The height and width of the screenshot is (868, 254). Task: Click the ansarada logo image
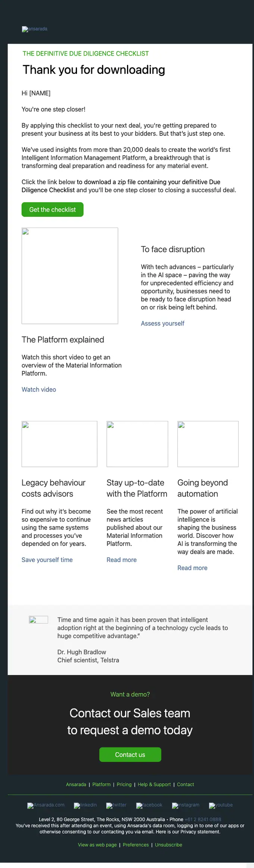(x=34, y=29)
